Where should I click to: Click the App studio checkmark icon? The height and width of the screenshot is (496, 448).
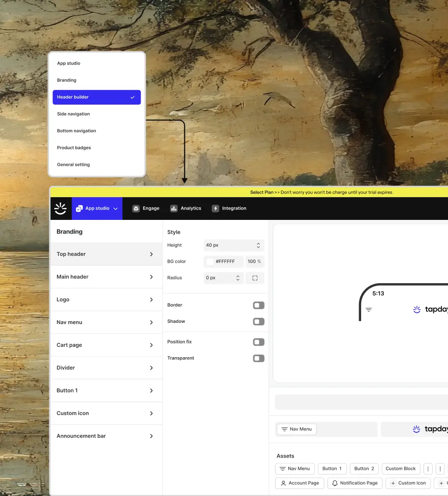point(79,209)
